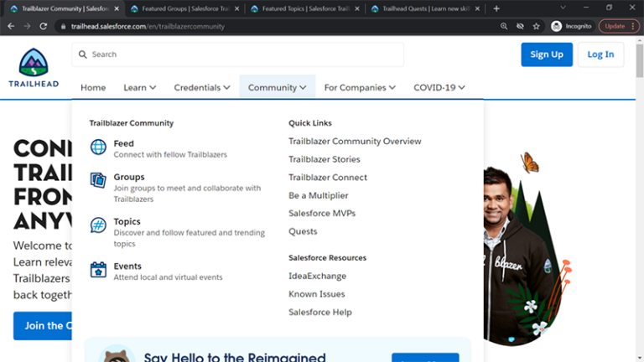Open Quests quick link
Screen dimensions: 644x362
tap(303, 231)
